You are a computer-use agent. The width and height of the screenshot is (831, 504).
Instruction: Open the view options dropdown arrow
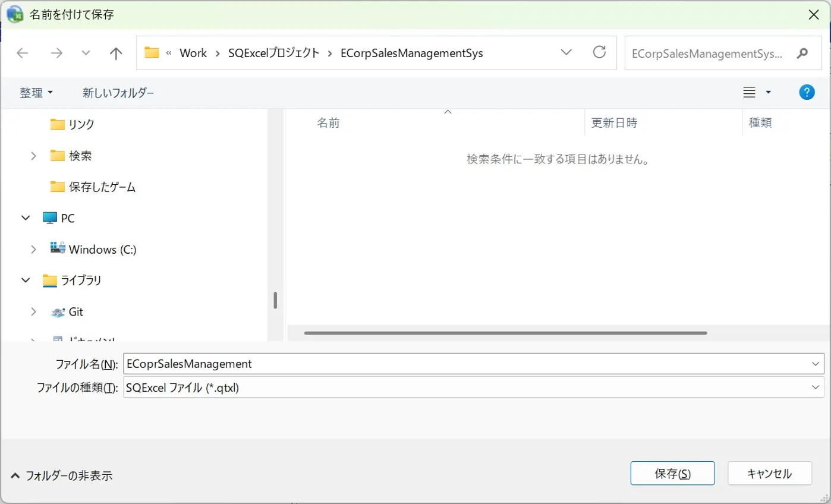tap(768, 93)
